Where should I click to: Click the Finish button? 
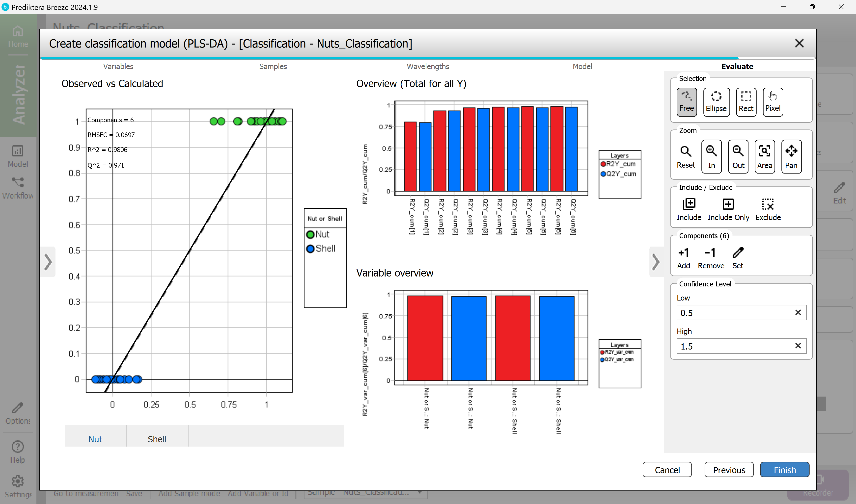(x=784, y=470)
